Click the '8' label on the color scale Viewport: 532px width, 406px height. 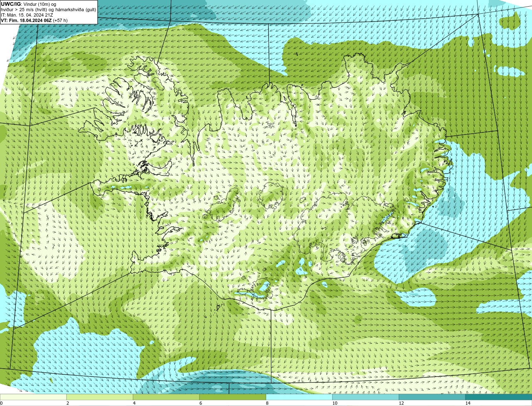[x=267, y=403]
